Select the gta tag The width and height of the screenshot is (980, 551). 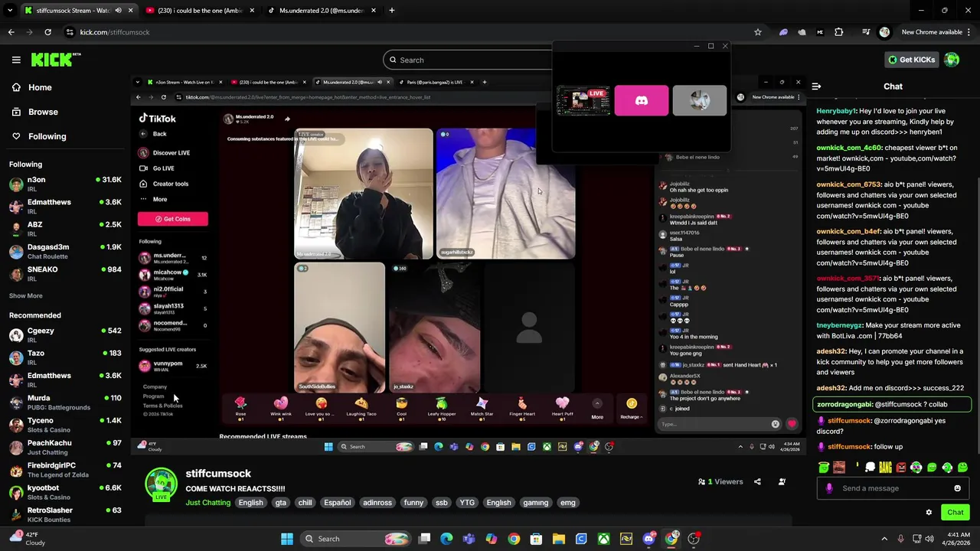click(x=280, y=503)
